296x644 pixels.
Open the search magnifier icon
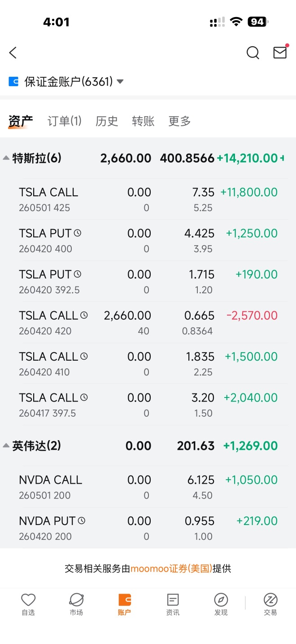pyautogui.click(x=253, y=53)
